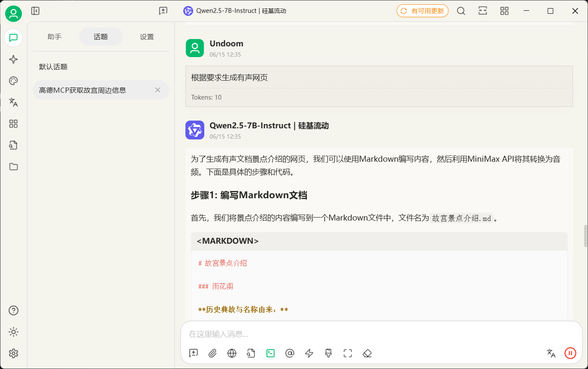Switch to the 话题 tab

click(101, 37)
